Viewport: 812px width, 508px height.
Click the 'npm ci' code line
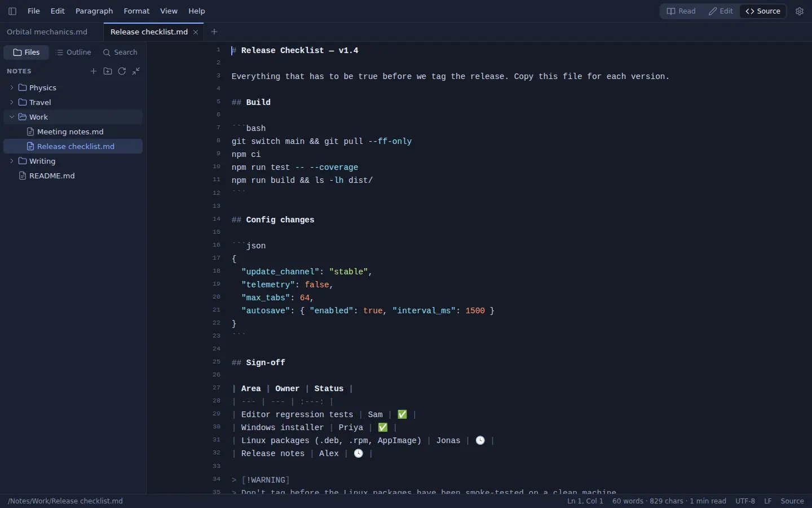click(246, 154)
